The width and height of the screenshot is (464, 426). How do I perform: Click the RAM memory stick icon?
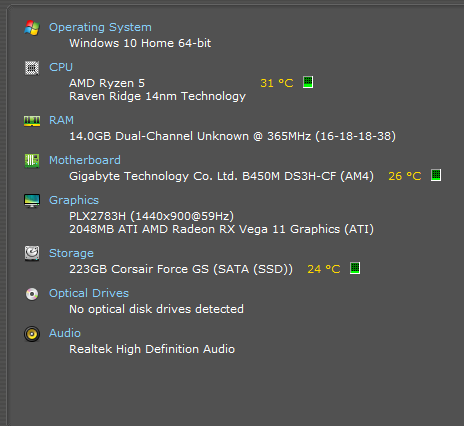(x=32, y=121)
